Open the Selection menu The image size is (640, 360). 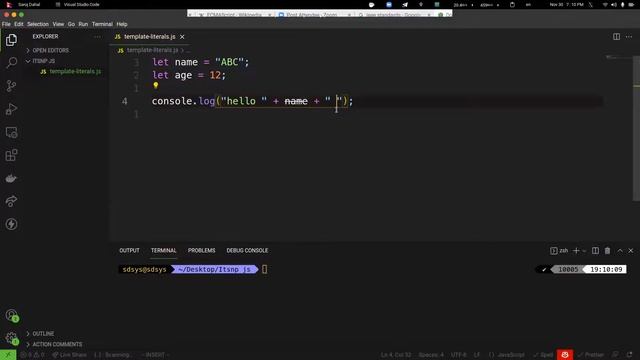pos(38,24)
